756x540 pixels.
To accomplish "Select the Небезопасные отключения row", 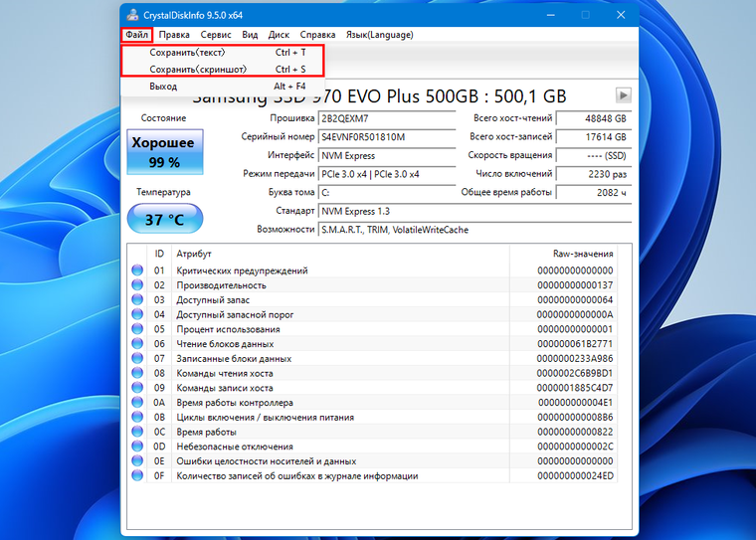I will pos(373,447).
